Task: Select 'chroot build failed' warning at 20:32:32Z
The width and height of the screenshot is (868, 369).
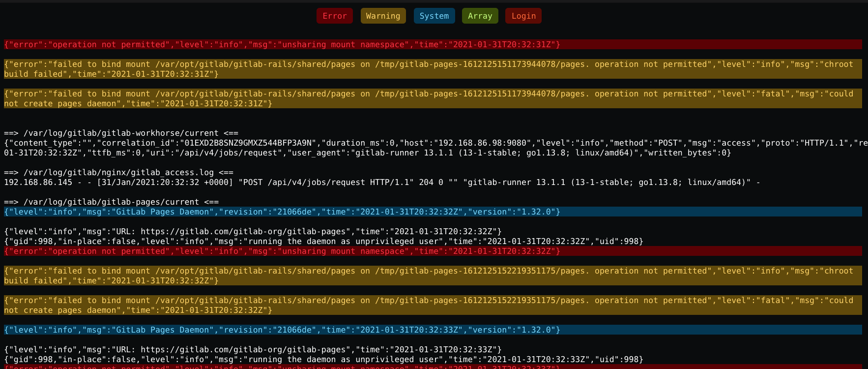Action: (x=433, y=276)
